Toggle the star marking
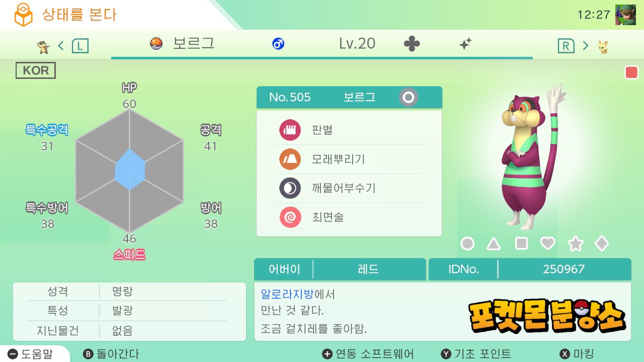 click(x=575, y=244)
